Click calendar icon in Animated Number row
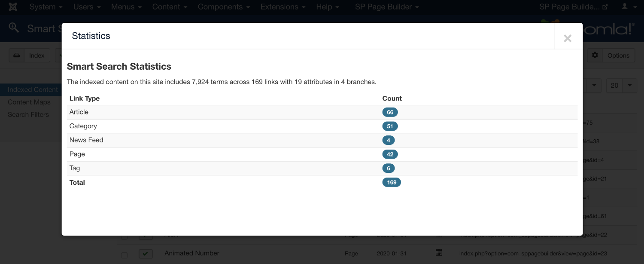Viewport: 644px width, 264px height. pos(439,253)
